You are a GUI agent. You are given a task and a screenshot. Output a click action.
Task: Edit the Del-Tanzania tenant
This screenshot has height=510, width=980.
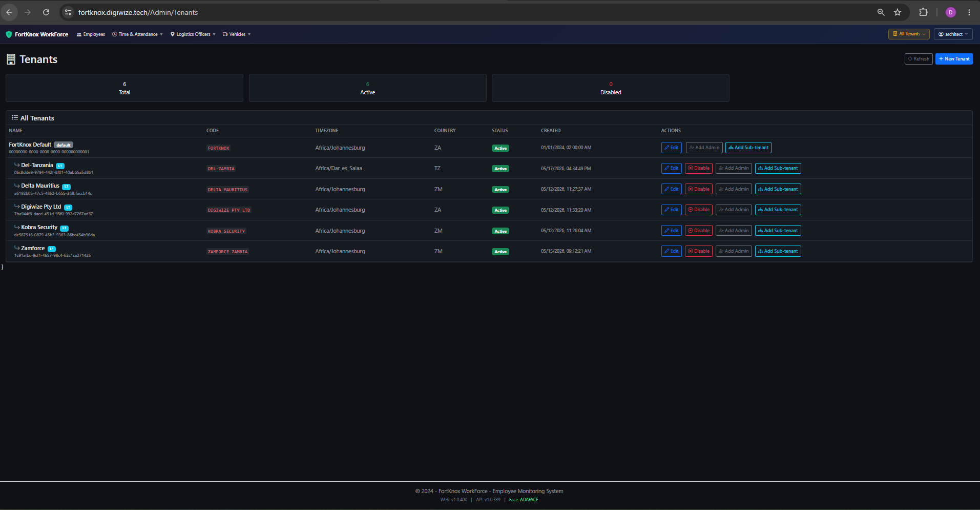[672, 168]
